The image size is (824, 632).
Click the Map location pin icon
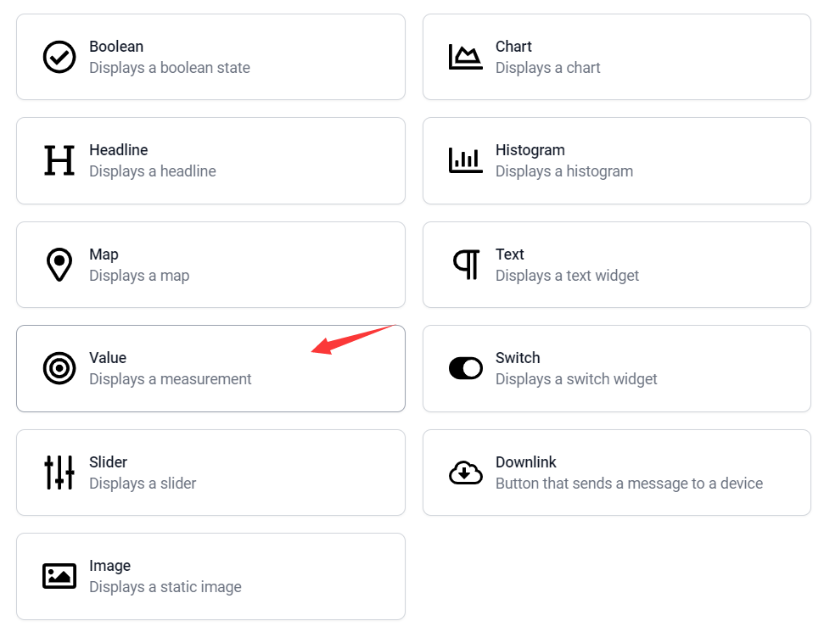pos(59,264)
